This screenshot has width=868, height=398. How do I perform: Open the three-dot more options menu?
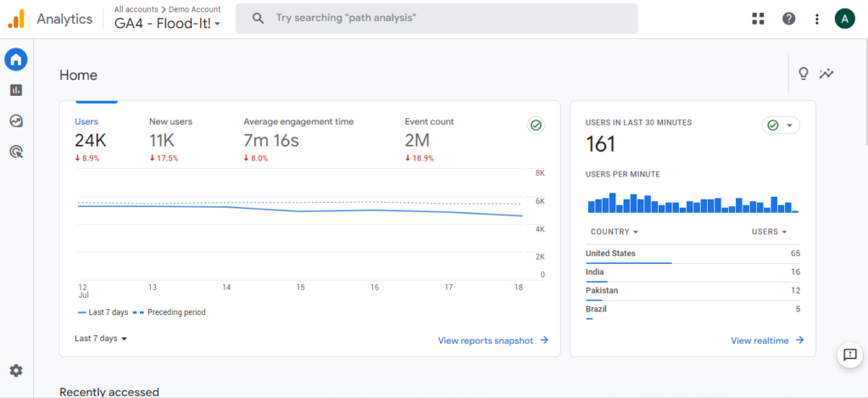[x=816, y=19]
